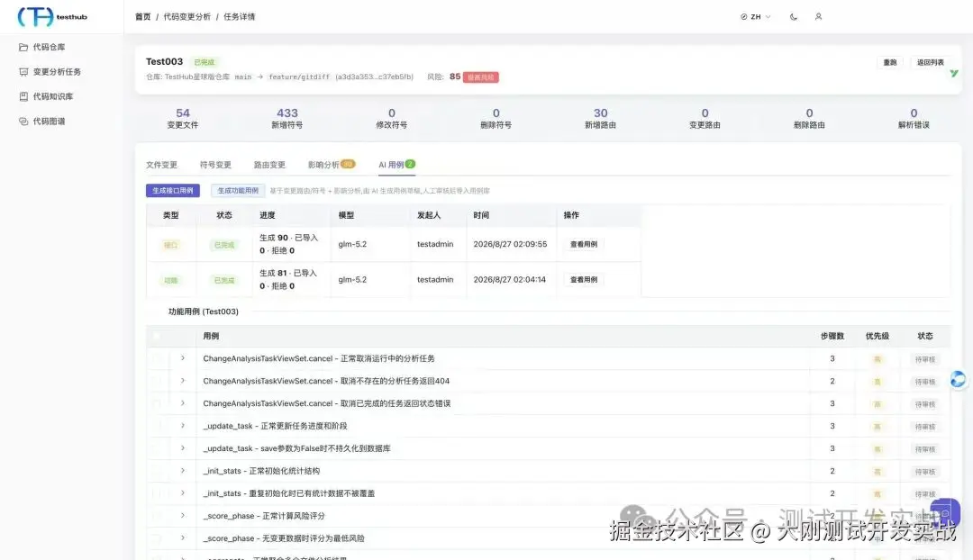Viewport: 973px width, 560px height.
Task: Click the 生成接口用例 button
Action: click(172, 191)
